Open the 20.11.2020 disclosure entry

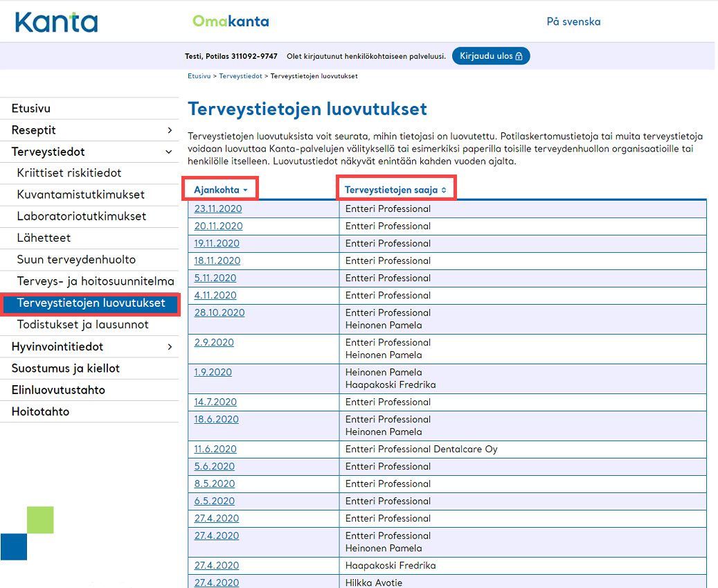tap(218, 226)
